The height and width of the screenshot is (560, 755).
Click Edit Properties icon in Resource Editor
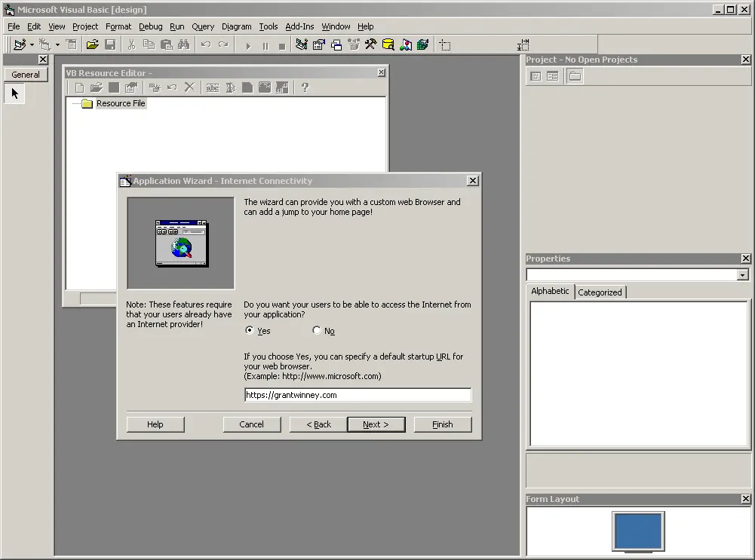coord(131,87)
